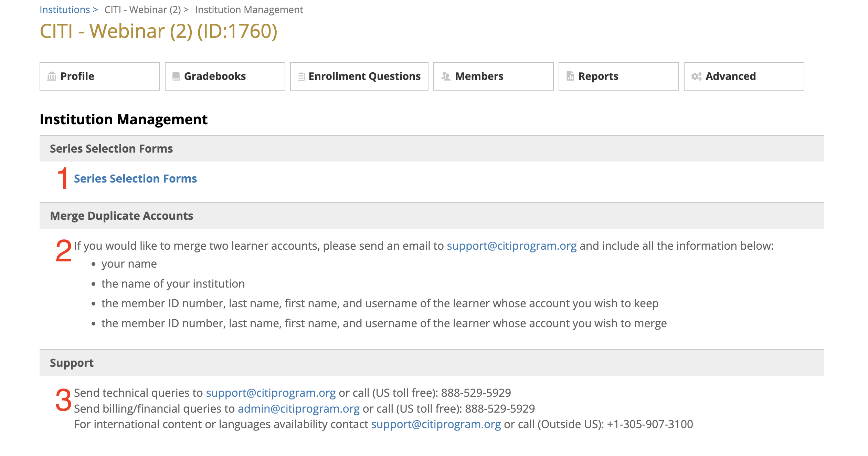This screenshot has height=456, width=868.
Task: Click the Institution Management breadcrumb text
Action: pos(249,10)
